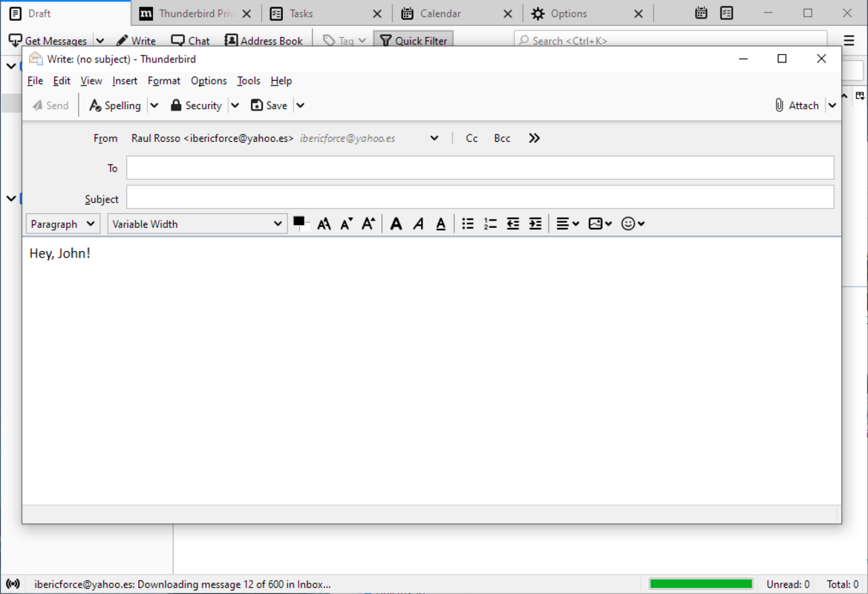The image size is (868, 594).
Task: Open the Paragraph style dropdown
Action: point(63,224)
